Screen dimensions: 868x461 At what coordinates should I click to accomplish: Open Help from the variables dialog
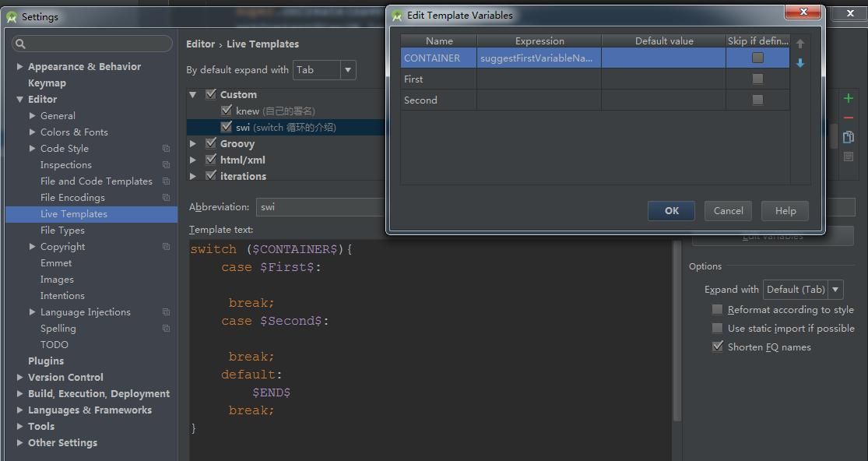tap(784, 210)
